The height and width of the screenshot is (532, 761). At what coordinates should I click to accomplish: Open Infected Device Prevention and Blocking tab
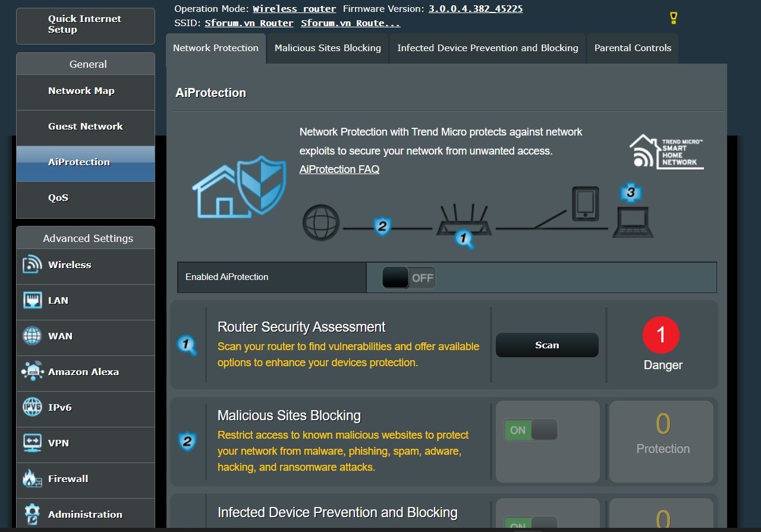[488, 48]
